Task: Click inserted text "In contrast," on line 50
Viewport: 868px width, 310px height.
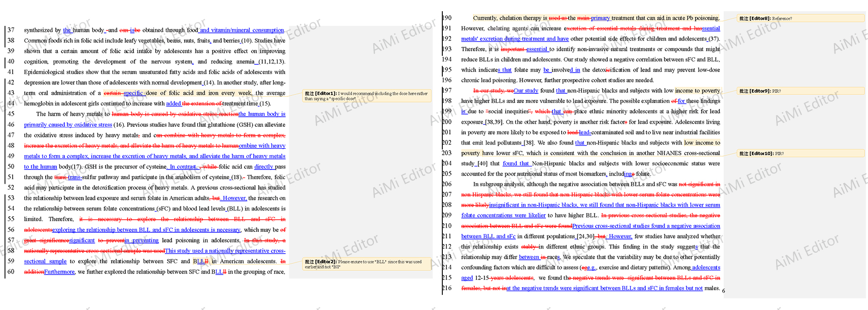Action: (x=183, y=166)
